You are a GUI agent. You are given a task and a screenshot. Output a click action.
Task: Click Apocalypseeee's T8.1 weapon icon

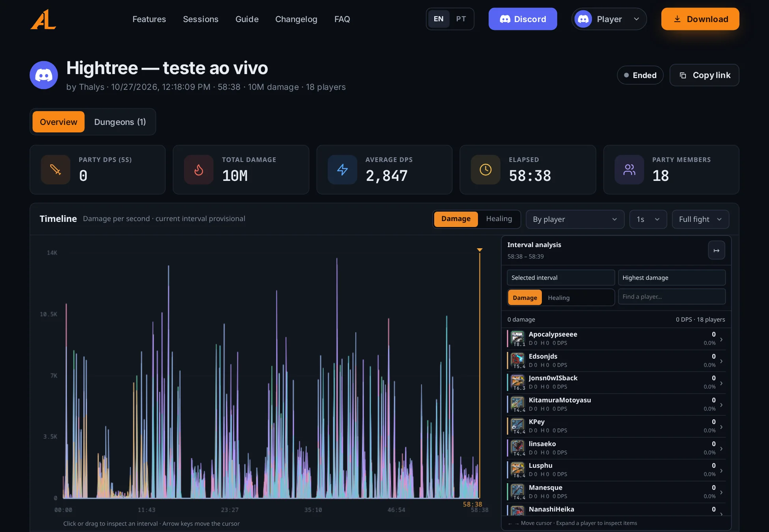point(517,338)
